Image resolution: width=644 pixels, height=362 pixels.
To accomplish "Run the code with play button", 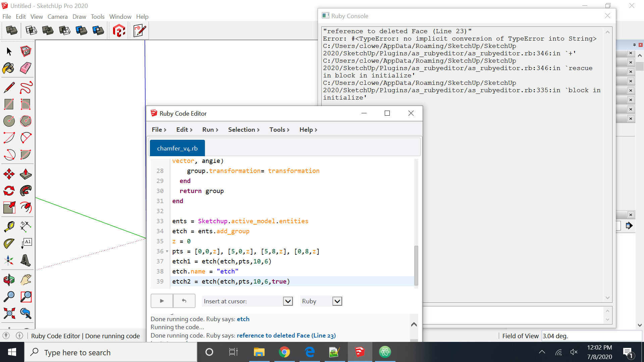I will pyautogui.click(x=162, y=301).
